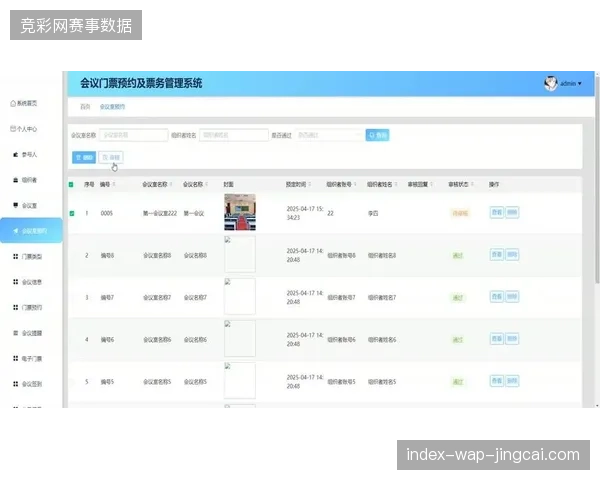Click the 通过 status badge in row 编号5
This screenshot has height=480, width=600.
[458, 382]
